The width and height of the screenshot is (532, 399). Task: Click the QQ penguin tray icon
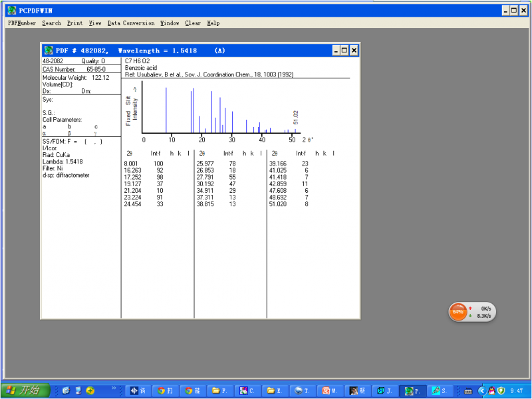[491, 391]
